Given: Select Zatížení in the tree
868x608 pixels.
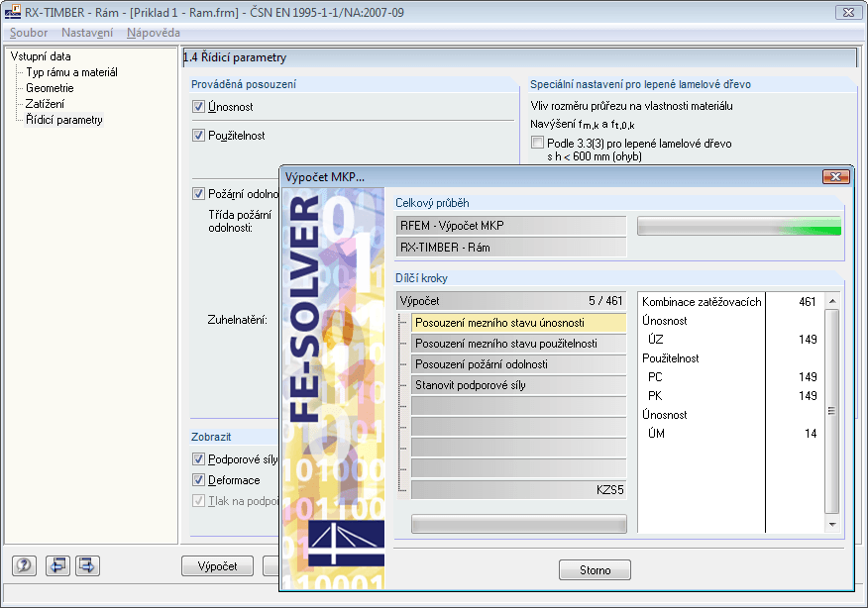Looking at the screenshot, I should [x=45, y=104].
